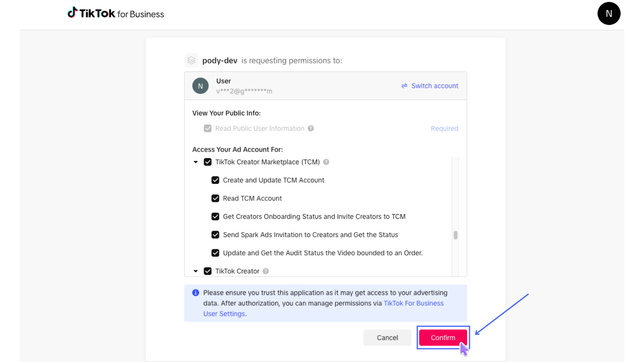Screen dimensions: 644x362
Task: Click the permissions list scrollbar thumb
Action: [x=455, y=235]
